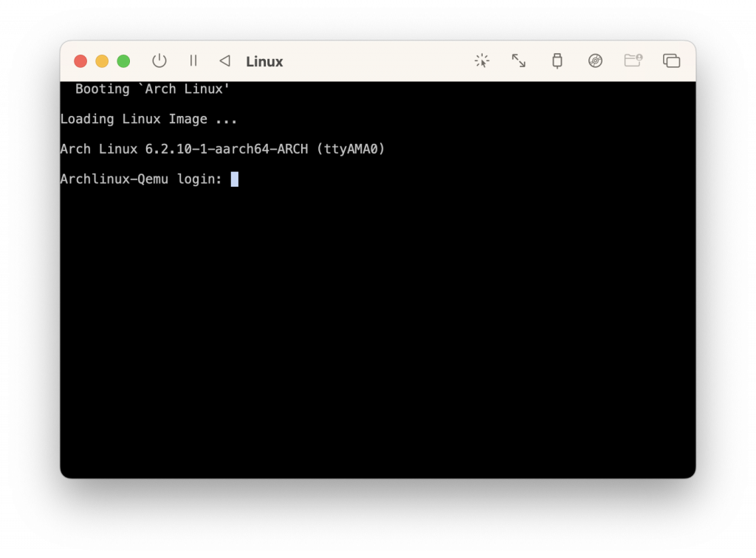This screenshot has width=756, height=558.
Task: Pause the running Linux virtual machine
Action: 193,61
